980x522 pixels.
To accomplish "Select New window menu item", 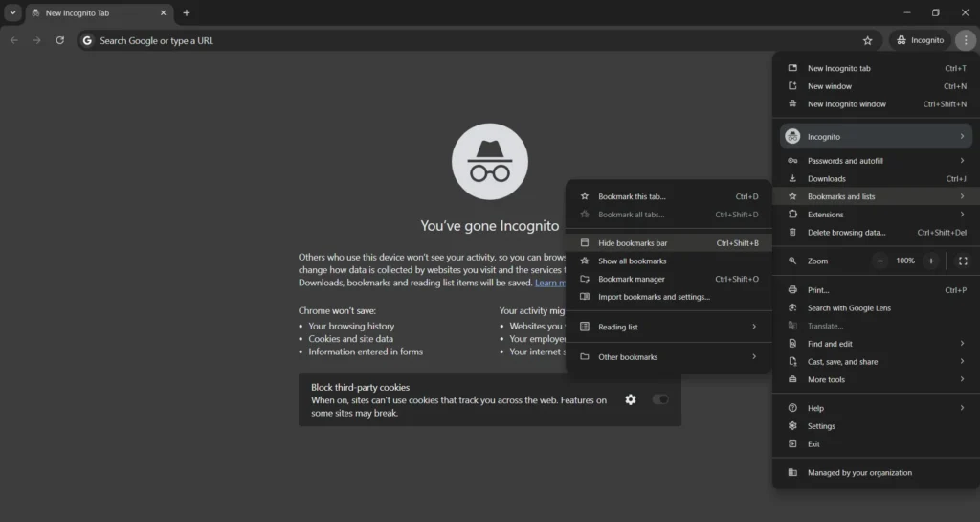I will click(877, 86).
